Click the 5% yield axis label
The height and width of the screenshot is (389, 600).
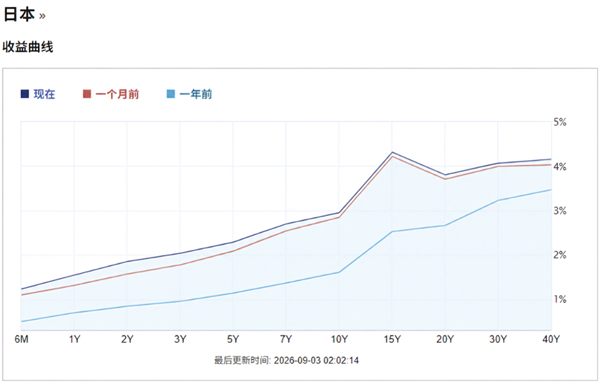coord(560,122)
